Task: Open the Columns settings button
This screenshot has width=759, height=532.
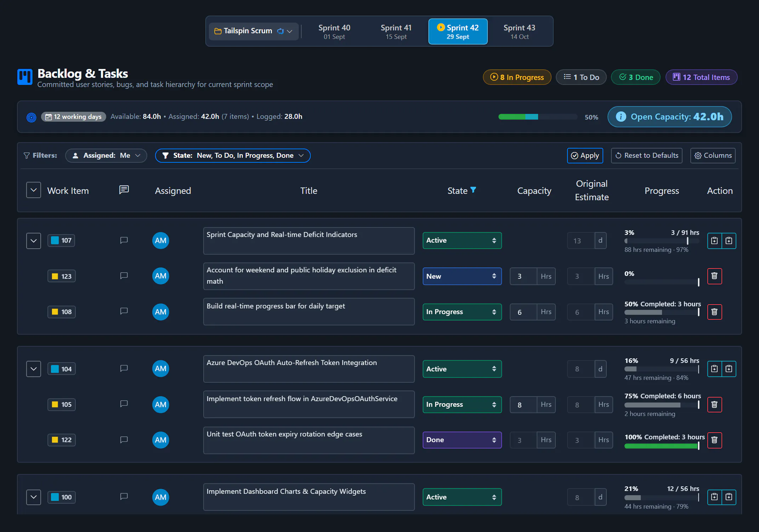Action: coord(713,156)
